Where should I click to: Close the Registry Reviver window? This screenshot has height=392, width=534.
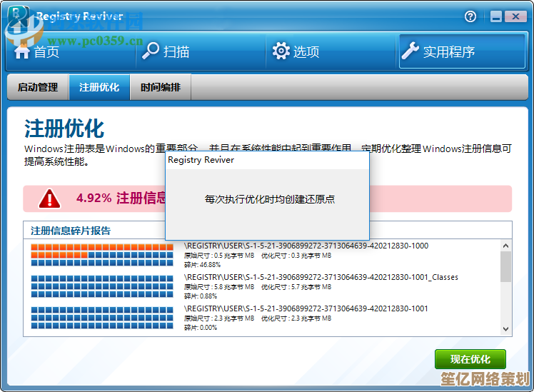point(515,16)
